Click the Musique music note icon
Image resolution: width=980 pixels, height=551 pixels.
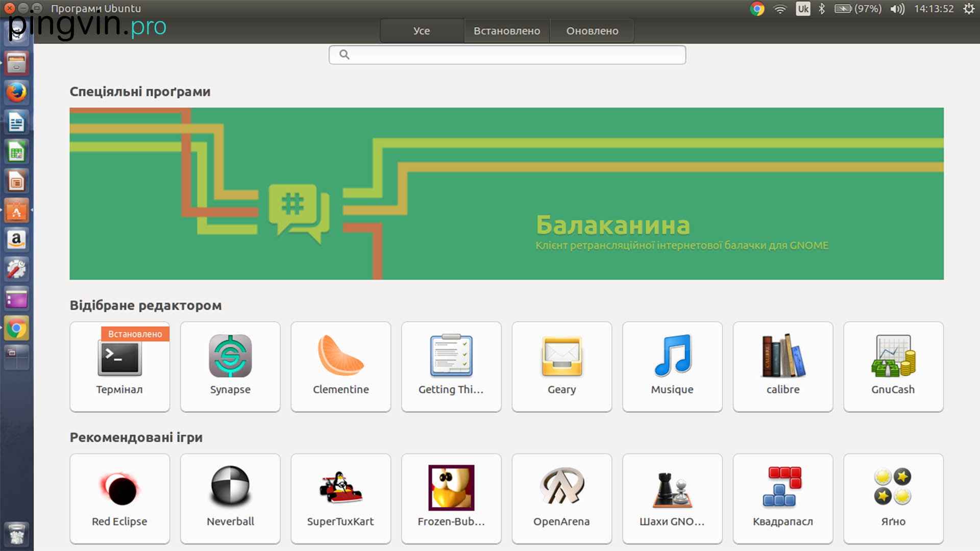(x=672, y=356)
